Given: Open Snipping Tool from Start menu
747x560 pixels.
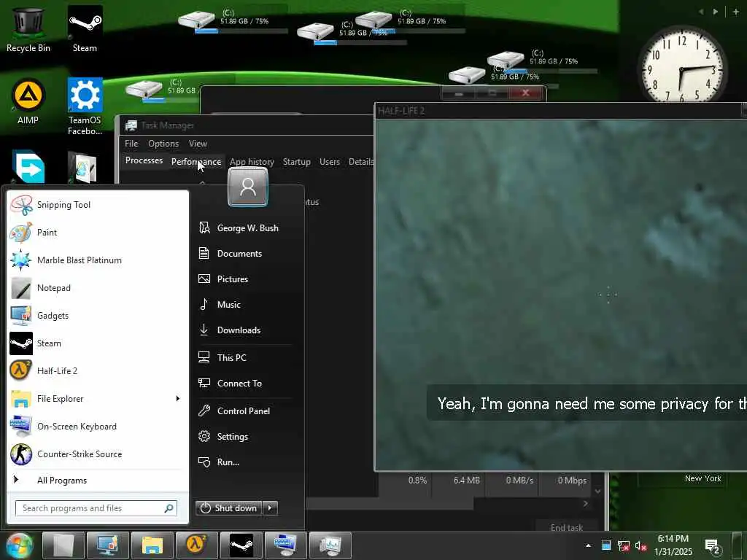Looking at the screenshot, I should tap(98, 205).
